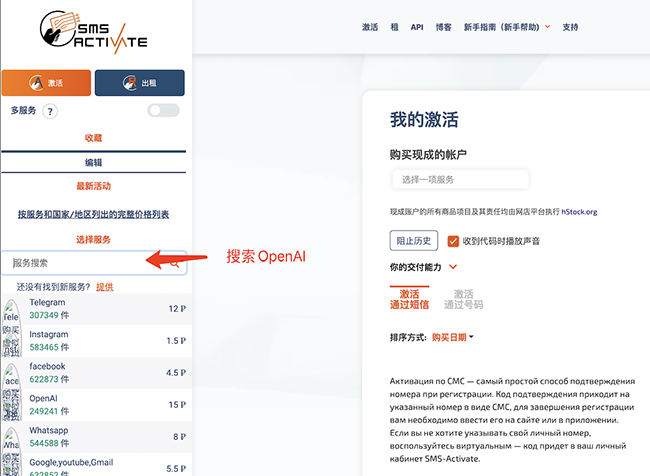650x476 pixels.
Task: Click the 出租 rent button
Action: click(x=140, y=83)
